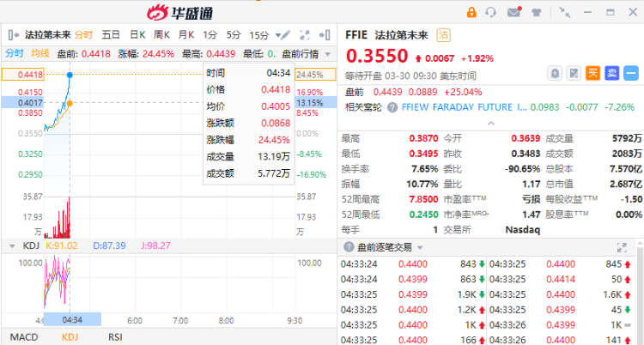
Task: Switch to the 日K daily candlestick tab
Action: click(137, 35)
